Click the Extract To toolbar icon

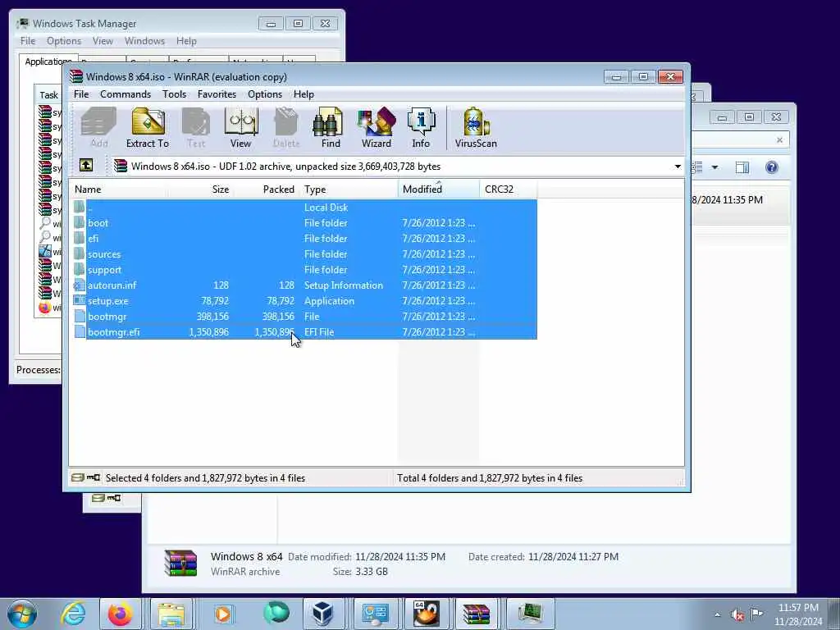[148, 127]
